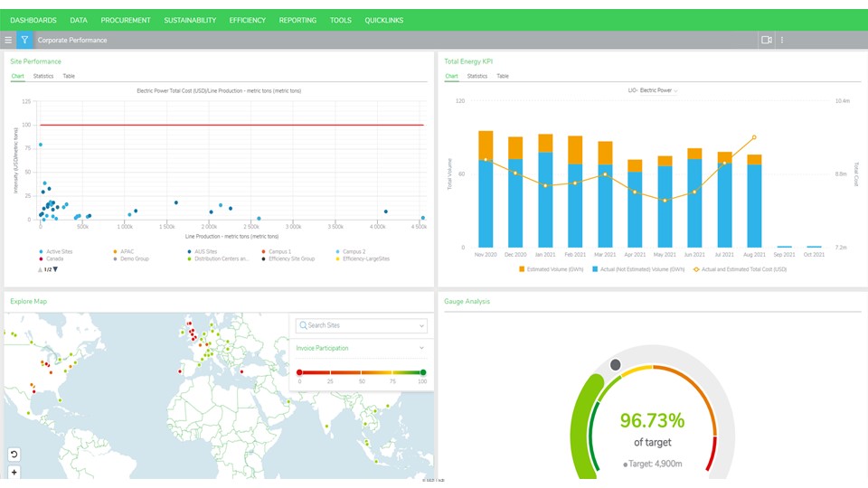Zoom in the map with plus button
868x488 pixels.
point(14,473)
